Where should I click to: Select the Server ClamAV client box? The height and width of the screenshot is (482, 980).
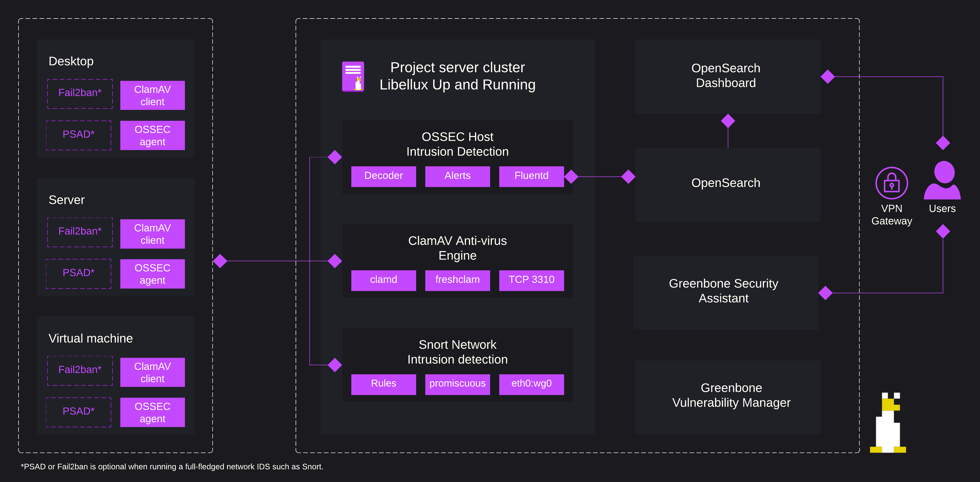tap(153, 234)
